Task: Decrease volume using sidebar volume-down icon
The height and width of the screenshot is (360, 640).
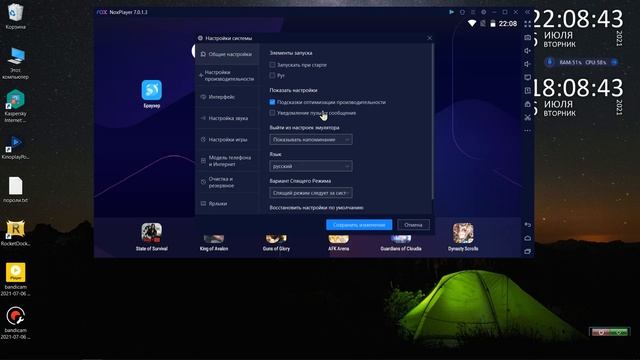Action: 528,64
